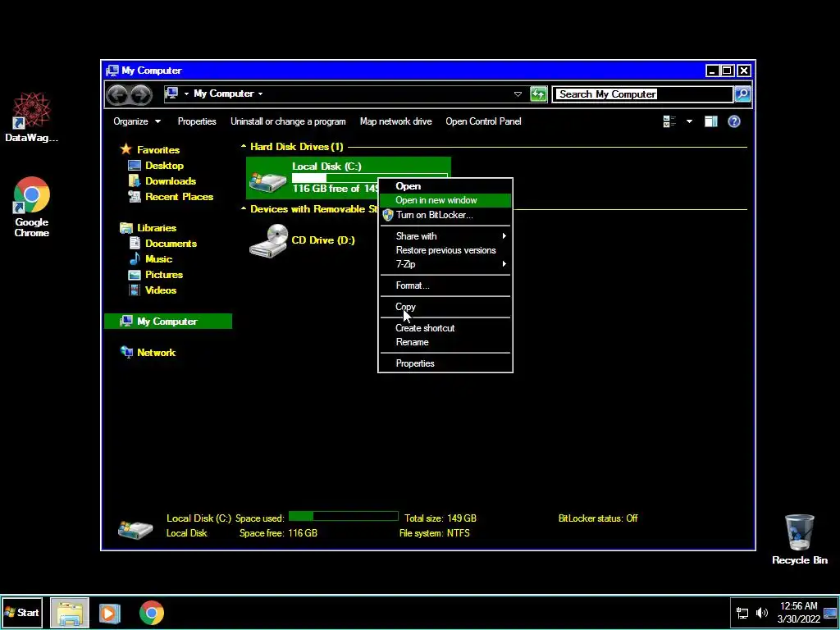Select Restore previous versions
840x630 pixels.
[x=445, y=250]
